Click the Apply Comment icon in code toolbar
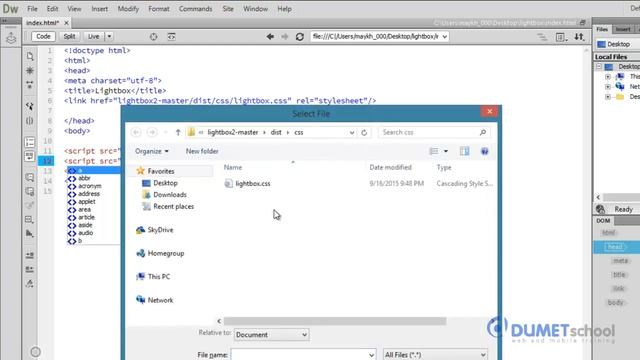The height and width of the screenshot is (360, 640). click(x=30, y=178)
